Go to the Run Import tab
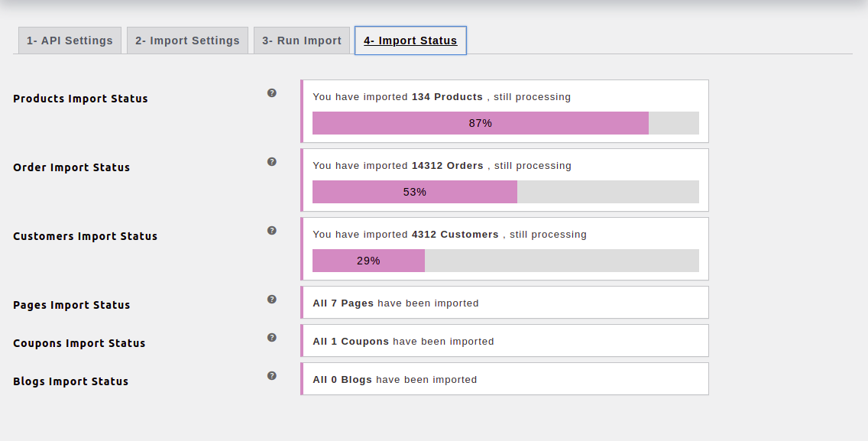Viewport: 868px width, 441px height. point(302,41)
